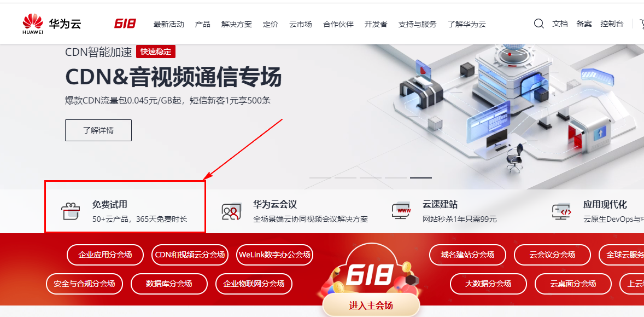The height and width of the screenshot is (317, 644).
Task: Click the code monitor app modernization icon
Action: (561, 211)
